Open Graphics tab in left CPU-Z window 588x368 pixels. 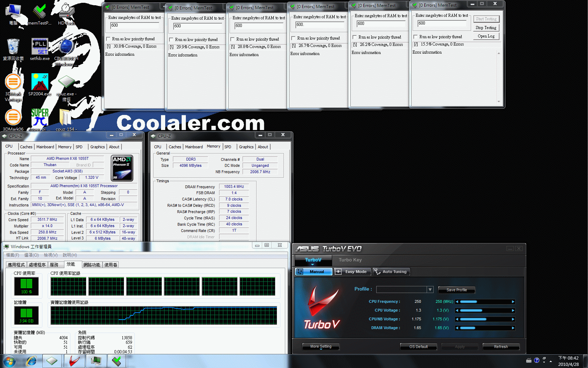click(98, 147)
